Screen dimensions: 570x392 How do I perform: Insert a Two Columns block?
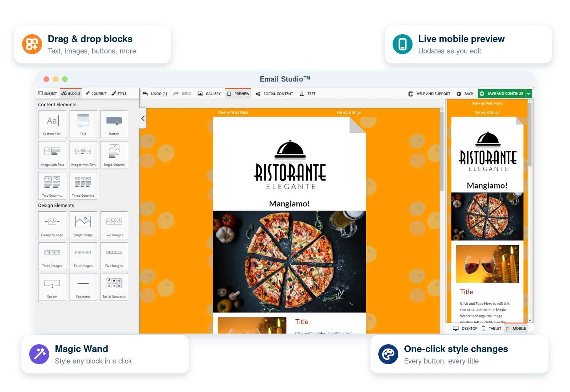pyautogui.click(x=52, y=186)
